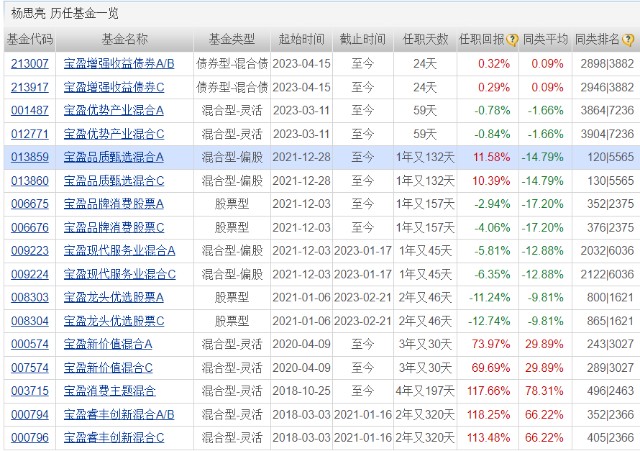The width and height of the screenshot is (640, 451).
Task: Open the 宝盈龙头优选股票A fund page
Action: (114, 298)
